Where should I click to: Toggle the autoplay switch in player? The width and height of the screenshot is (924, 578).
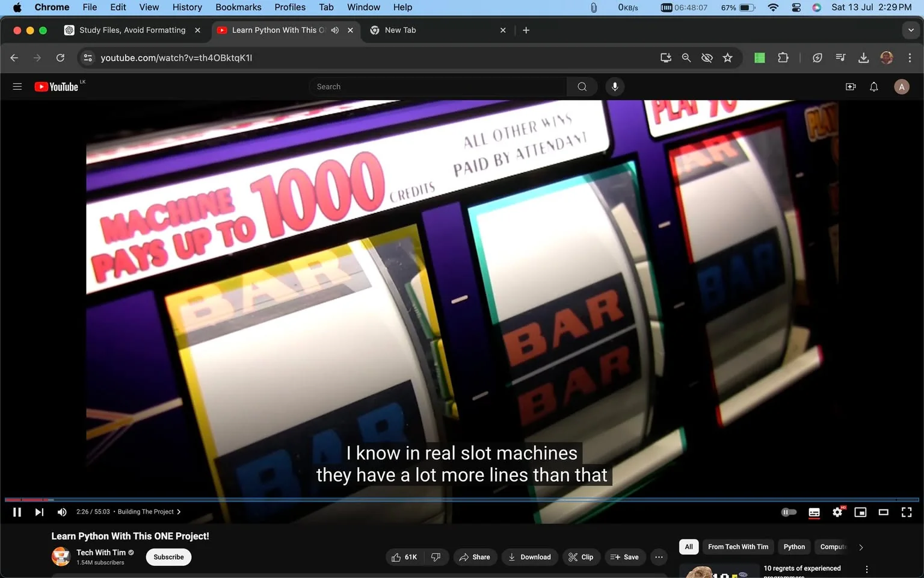pos(789,512)
